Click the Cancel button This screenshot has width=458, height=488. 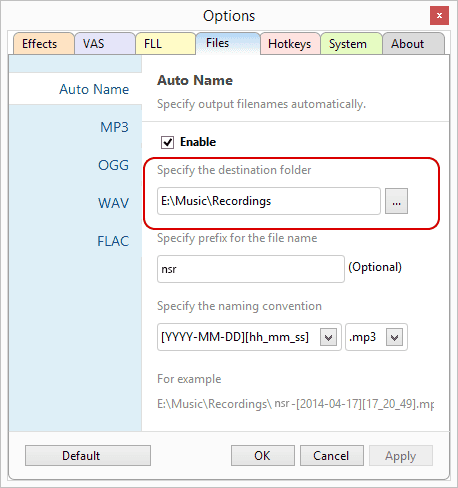(332, 455)
